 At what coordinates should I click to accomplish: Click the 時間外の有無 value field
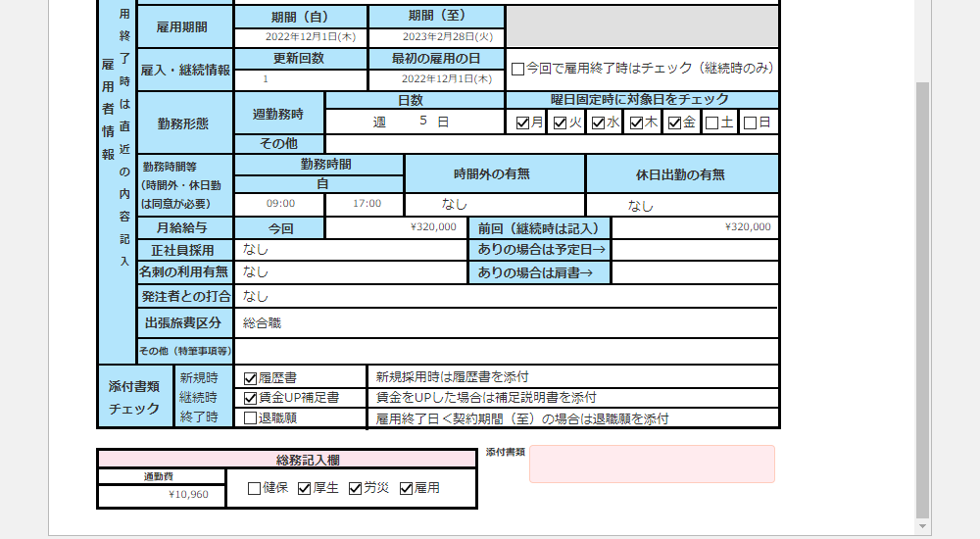tap(494, 205)
